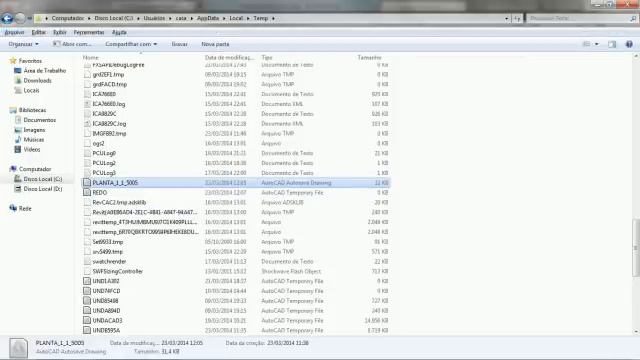Click the large file thumbnail in details pane

(x=18, y=348)
